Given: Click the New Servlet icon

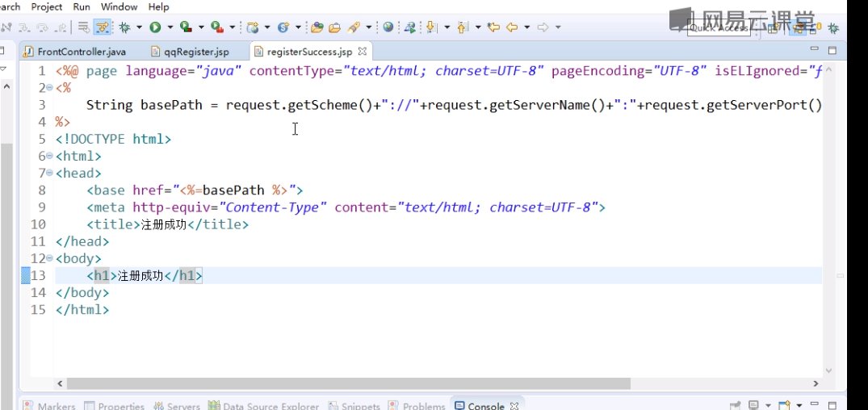Looking at the screenshot, I should pos(283,27).
